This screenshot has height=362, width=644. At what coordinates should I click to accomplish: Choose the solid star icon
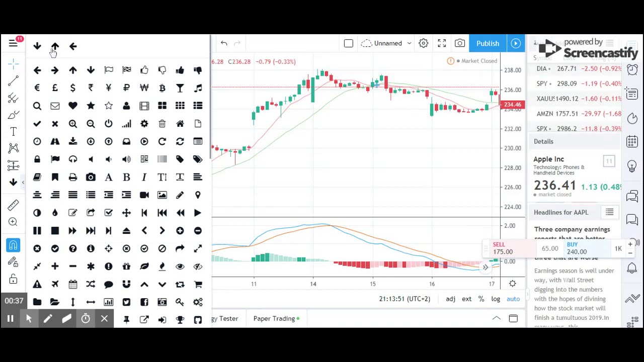tap(91, 106)
